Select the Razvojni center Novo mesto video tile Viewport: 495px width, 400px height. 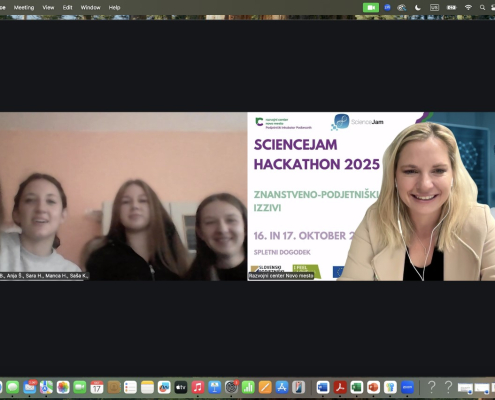coord(371,196)
